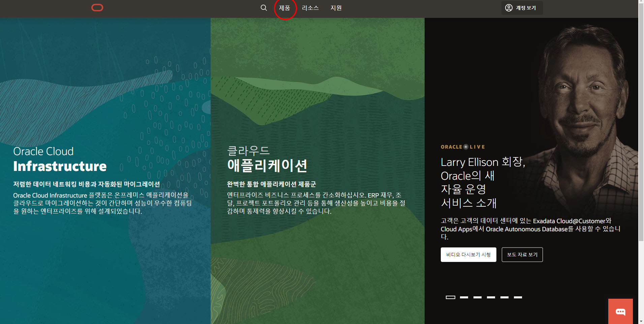The width and height of the screenshot is (644, 324).
Task: Click 저렴한 데이터 네트워킹 비용 subtitle
Action: click(86, 184)
